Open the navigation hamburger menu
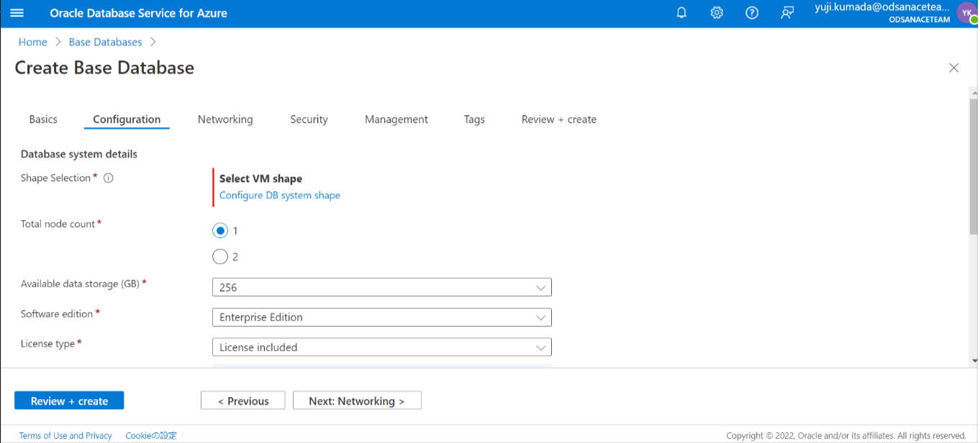Screen dimensions: 980x443 tap(18, 12)
